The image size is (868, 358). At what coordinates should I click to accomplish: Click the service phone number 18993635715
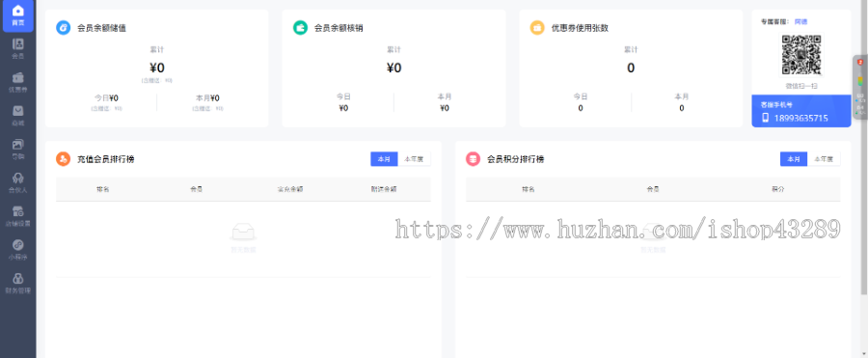[801, 118]
